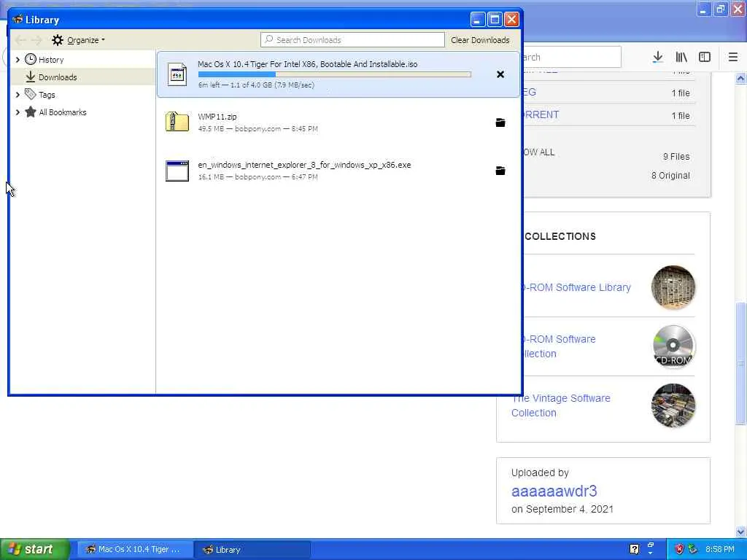Click scrollbar up arrow in browser window
The width and height of the screenshot is (747, 560).
[741, 78]
